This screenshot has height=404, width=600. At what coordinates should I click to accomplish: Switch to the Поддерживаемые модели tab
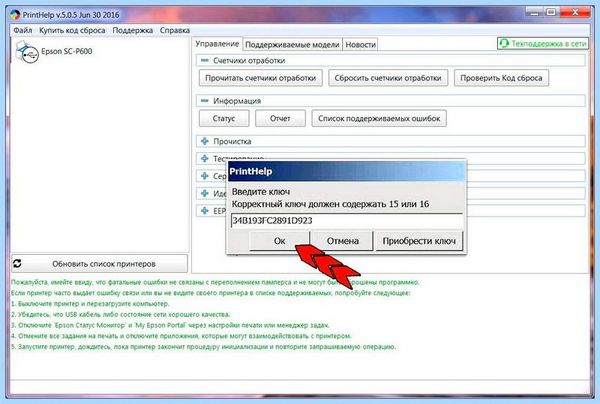coord(292,45)
